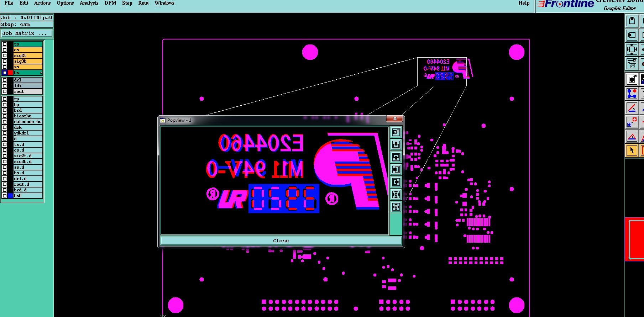
Task: Pan right in Popview window
Action: click(x=396, y=182)
